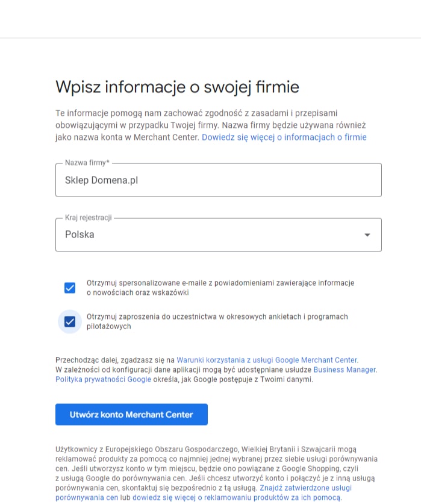Focus the 'Sklep Domena.pl' company name field
This screenshot has width=421, height=504.
pyautogui.click(x=218, y=180)
